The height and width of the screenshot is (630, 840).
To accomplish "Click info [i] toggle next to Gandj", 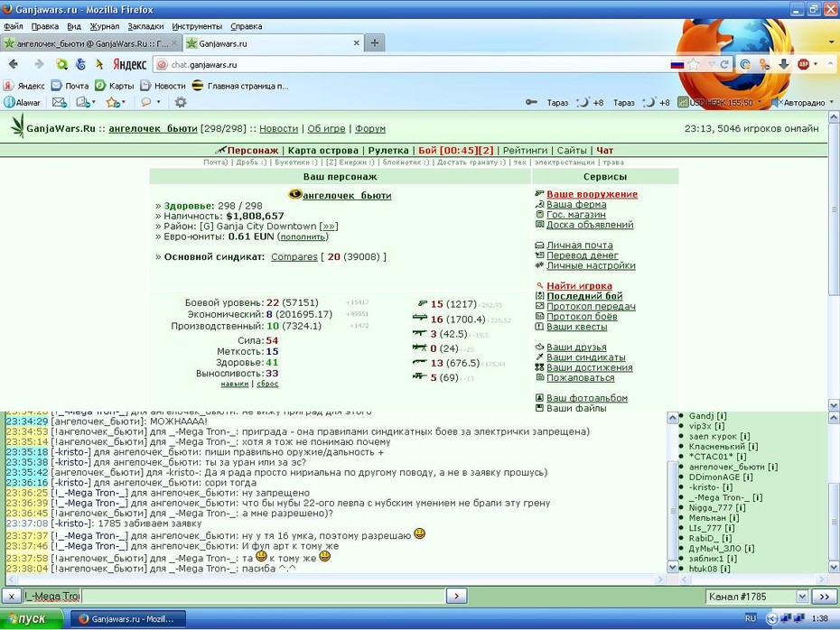I will pyautogui.click(x=721, y=416).
